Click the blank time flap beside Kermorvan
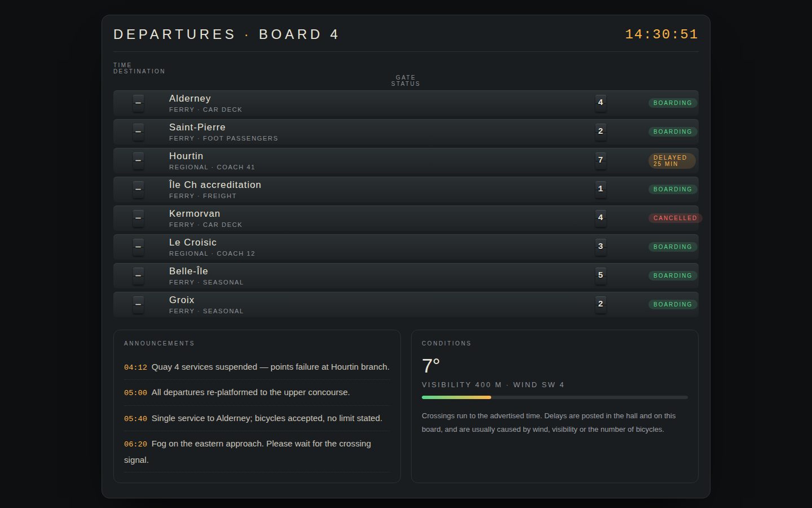 point(138,218)
